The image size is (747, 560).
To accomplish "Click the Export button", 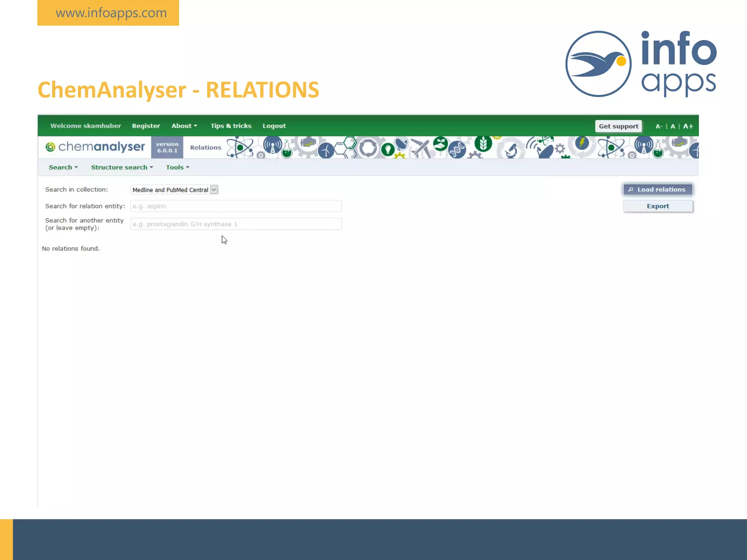I will [x=658, y=206].
